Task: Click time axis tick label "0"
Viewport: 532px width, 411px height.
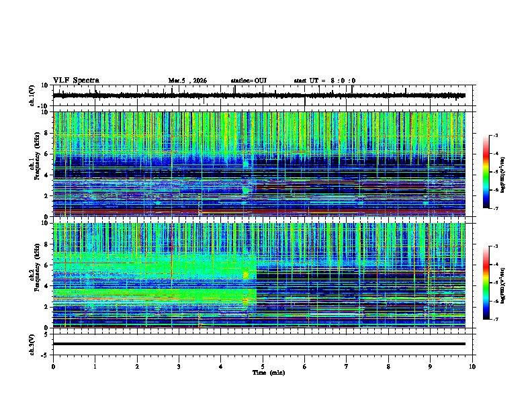Action: (53, 367)
